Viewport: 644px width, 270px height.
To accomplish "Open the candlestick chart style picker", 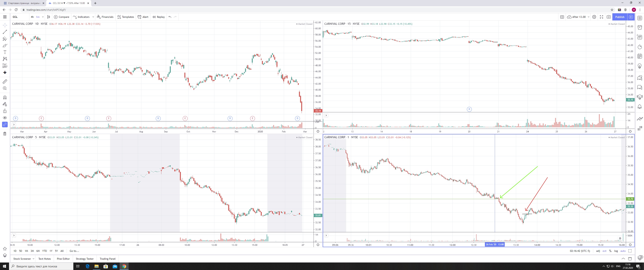I will tap(48, 17).
